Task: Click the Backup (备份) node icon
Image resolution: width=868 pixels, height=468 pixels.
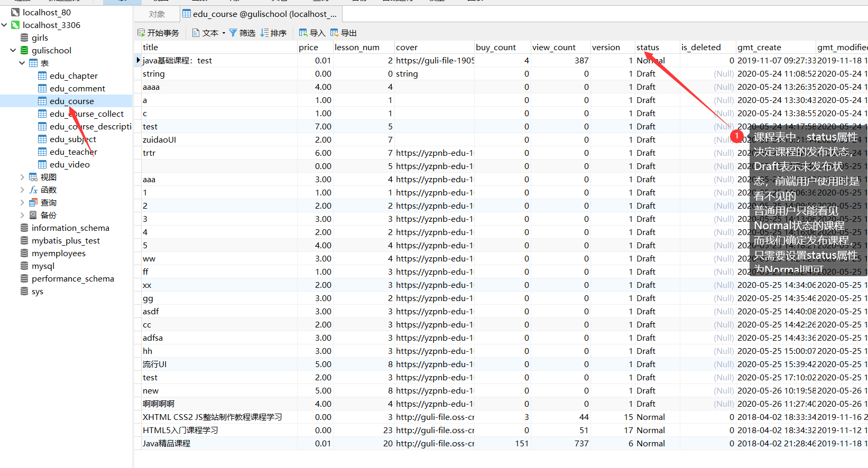Action: [33, 215]
